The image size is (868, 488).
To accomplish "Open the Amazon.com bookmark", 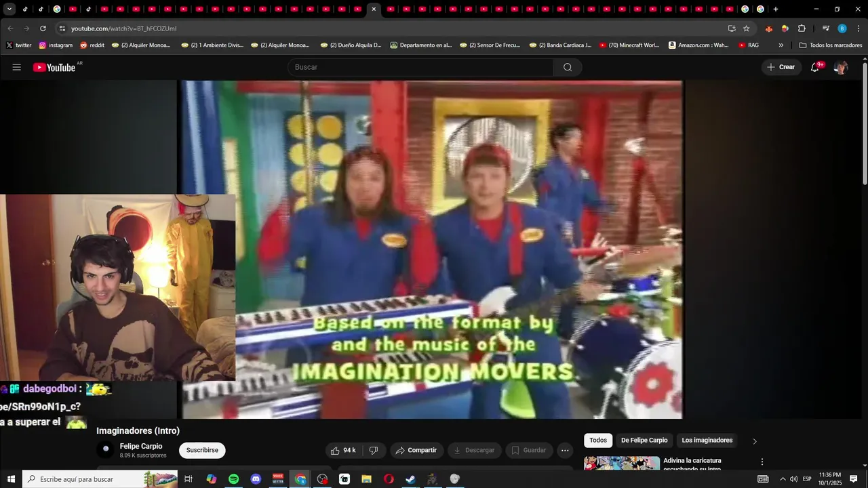I will tap(698, 45).
